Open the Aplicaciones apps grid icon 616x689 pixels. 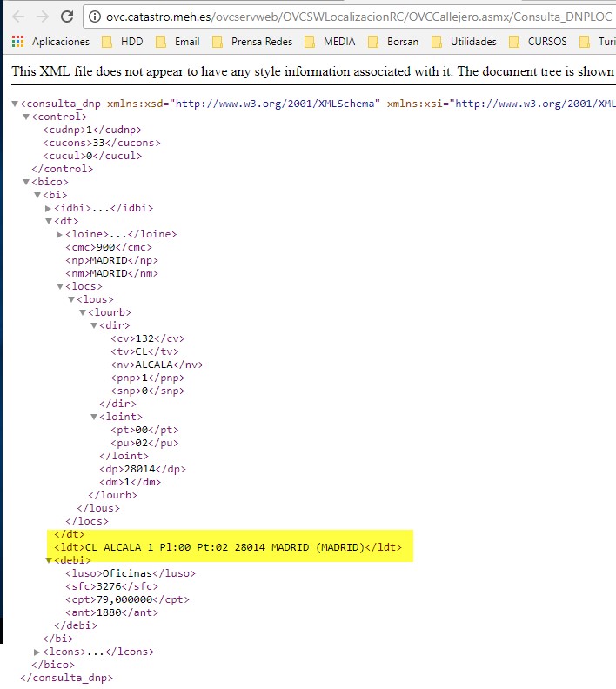[17, 41]
